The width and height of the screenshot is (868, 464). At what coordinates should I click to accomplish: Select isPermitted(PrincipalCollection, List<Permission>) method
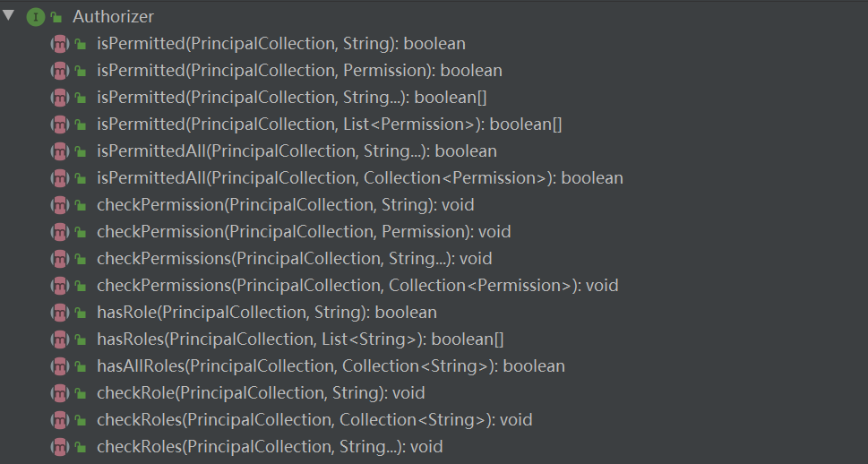coord(329,124)
